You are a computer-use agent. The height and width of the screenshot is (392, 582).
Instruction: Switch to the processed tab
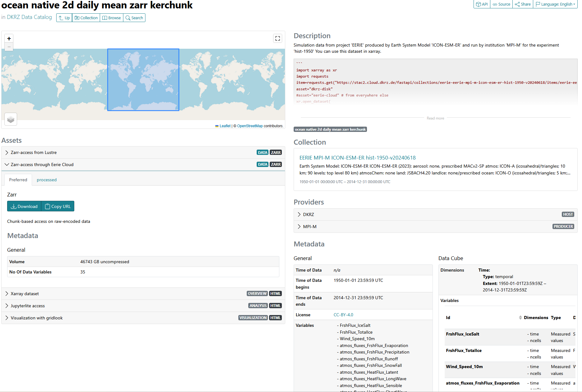coord(47,180)
